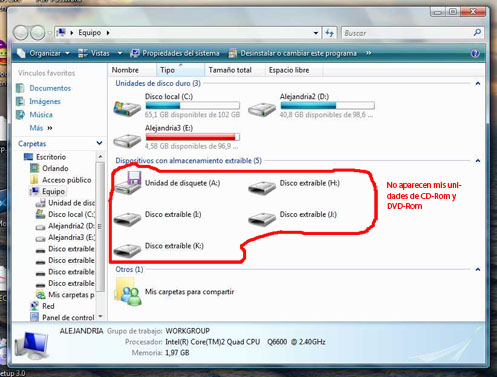Screen dimensions: 497x377
Task: Select Mis carpetas in folder tree
Action: [x=71, y=295]
